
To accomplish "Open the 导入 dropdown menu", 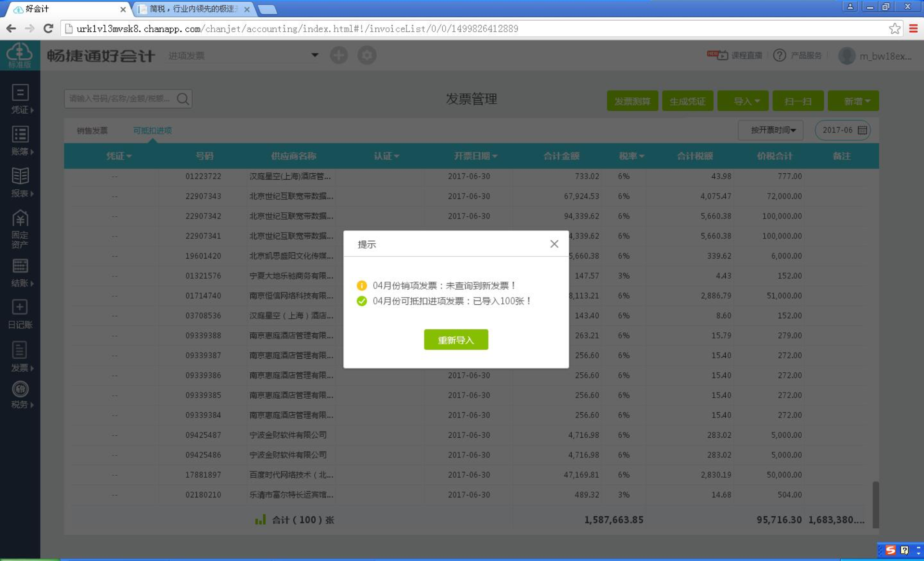I will pos(743,101).
